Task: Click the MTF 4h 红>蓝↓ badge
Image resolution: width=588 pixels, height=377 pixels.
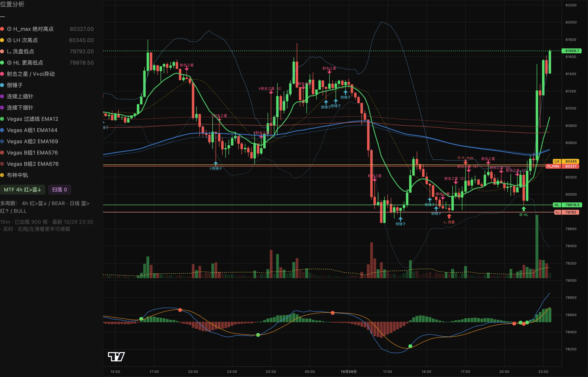Action: (x=22, y=190)
